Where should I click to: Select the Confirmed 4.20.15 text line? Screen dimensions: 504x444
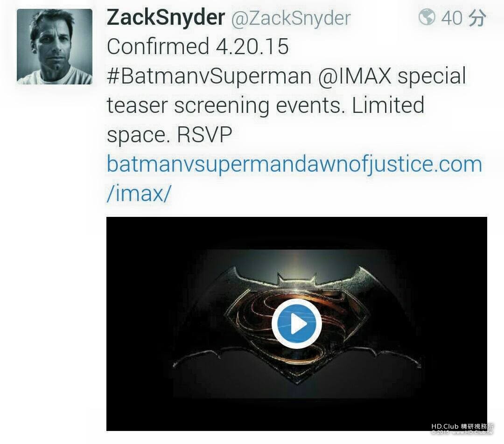tap(198, 47)
